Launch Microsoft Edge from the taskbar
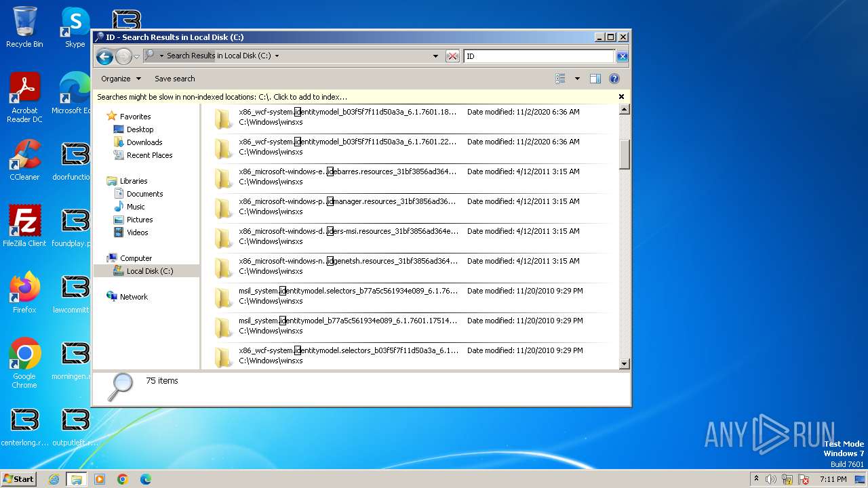 (x=145, y=479)
